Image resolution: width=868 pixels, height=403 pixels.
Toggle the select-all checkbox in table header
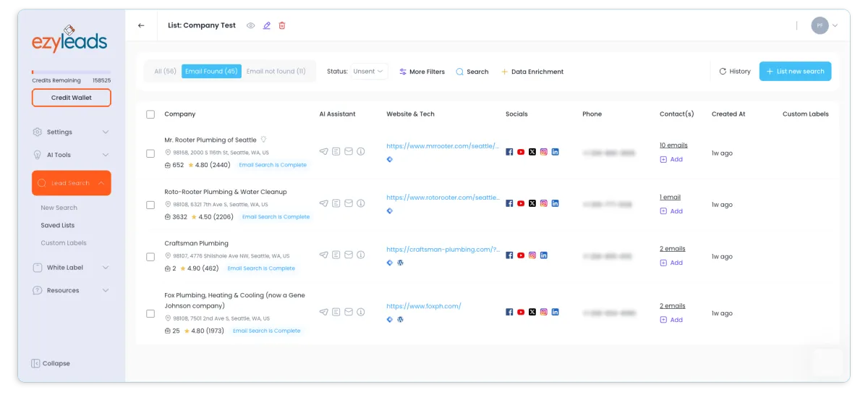point(150,114)
